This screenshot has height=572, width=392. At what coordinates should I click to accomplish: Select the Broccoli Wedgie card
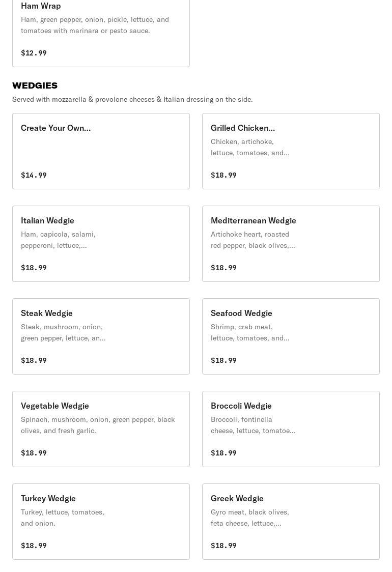coord(291,428)
